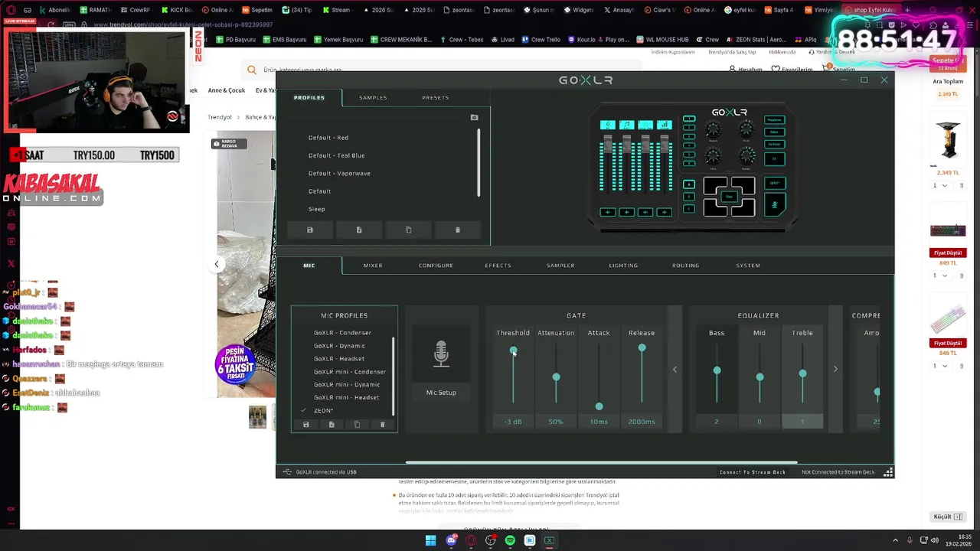
Task: Delete the selected profile via trash icon
Action: click(458, 230)
